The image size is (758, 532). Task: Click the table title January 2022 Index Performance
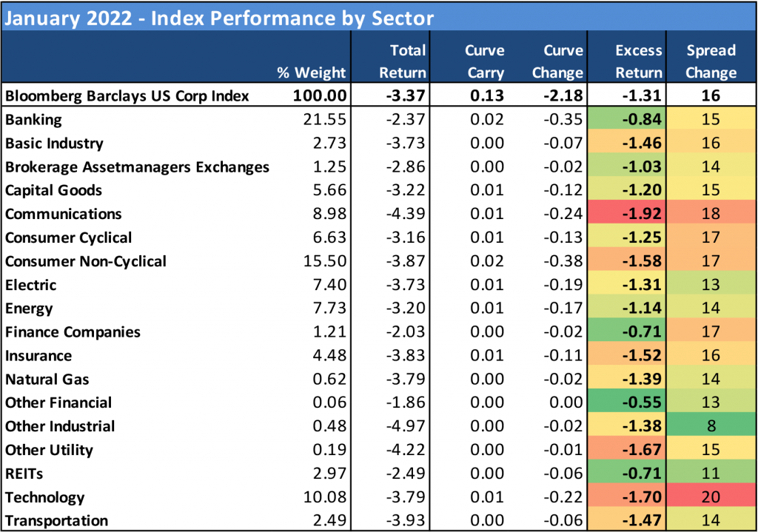tap(219, 17)
